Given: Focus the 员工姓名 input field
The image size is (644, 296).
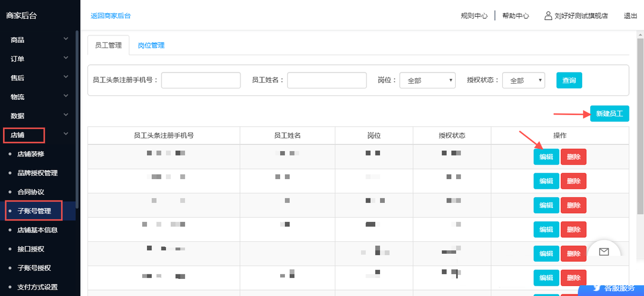Looking at the screenshot, I should [327, 80].
